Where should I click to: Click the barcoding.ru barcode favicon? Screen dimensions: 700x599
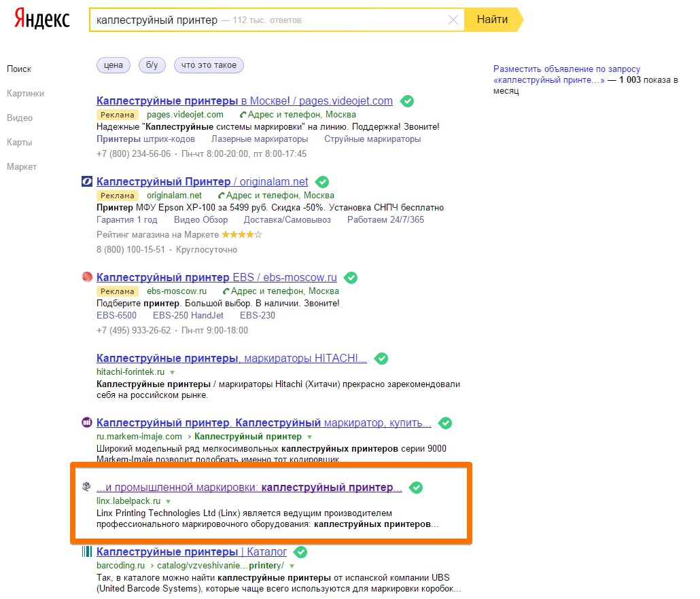click(x=86, y=551)
